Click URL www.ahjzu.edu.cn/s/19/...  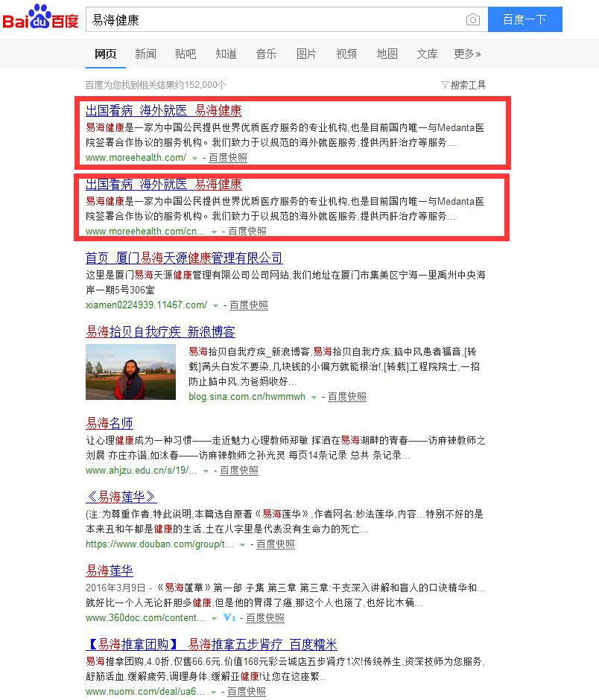point(141,470)
